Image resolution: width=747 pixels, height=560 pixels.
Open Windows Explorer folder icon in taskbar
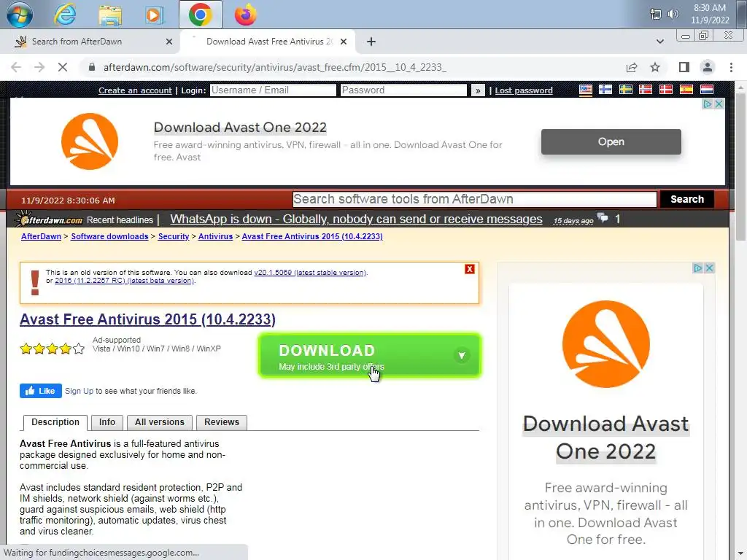110,15
